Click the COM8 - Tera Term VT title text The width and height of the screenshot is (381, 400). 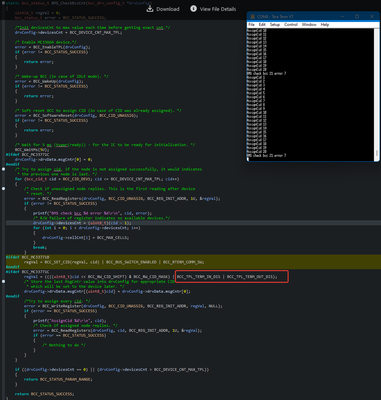click(x=275, y=16)
